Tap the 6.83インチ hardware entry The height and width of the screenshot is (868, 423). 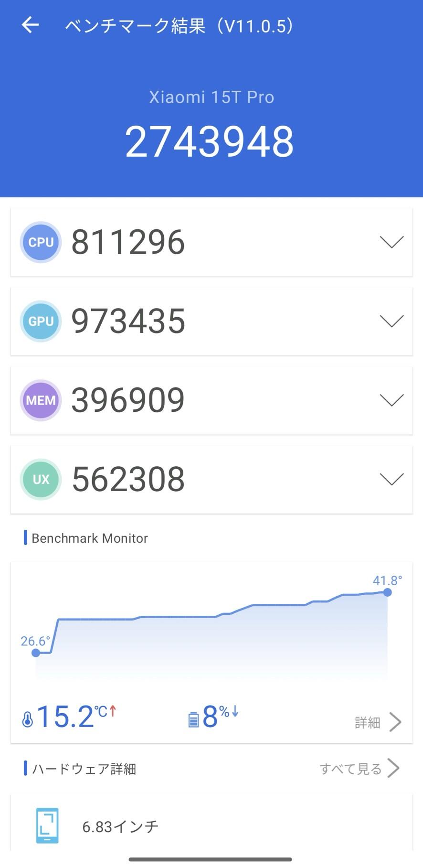[120, 826]
